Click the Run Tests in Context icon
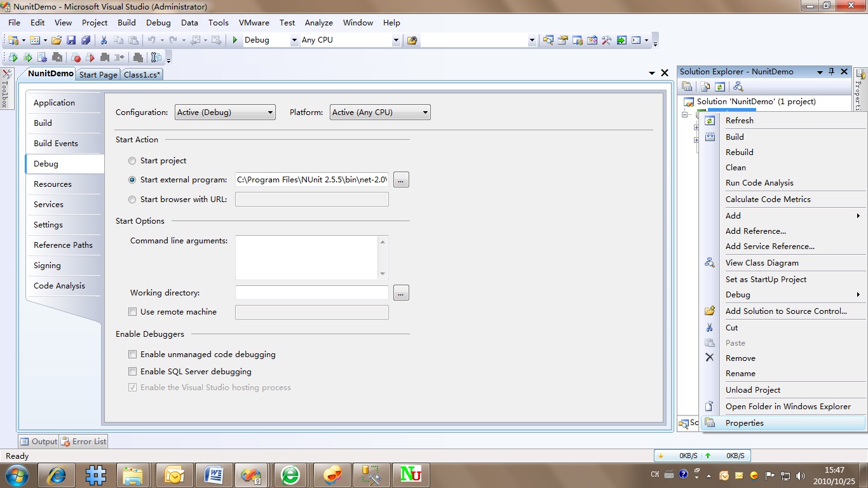Viewport: 868px width, 488px height. [13, 58]
